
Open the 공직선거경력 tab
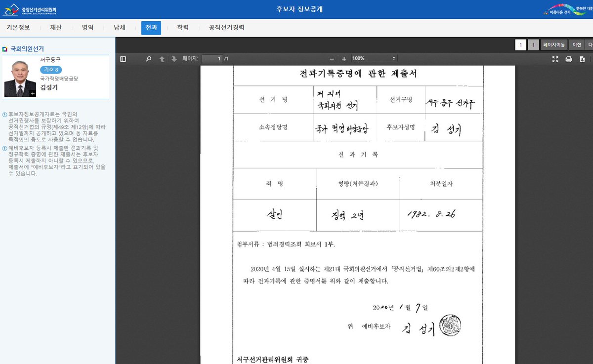point(226,28)
